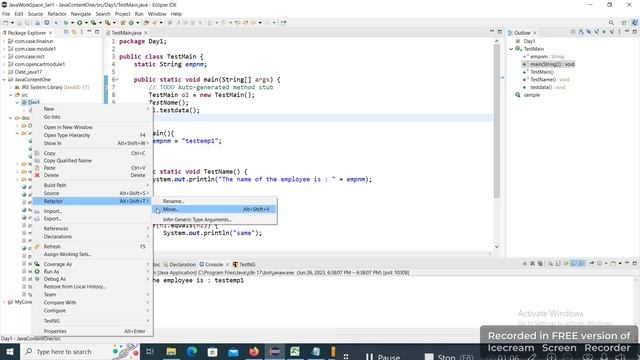Choose Move... in Refactor submenu
Screen dimensions: 640x360
[215, 209]
